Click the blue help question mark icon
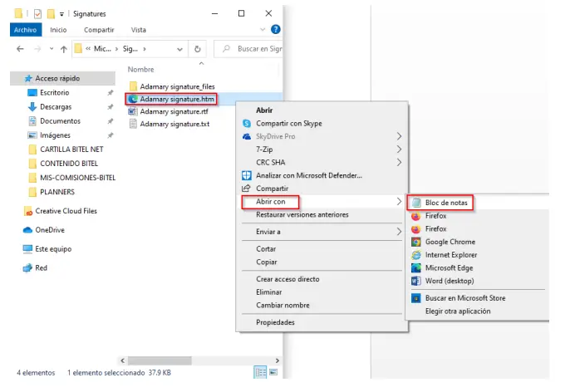 (276, 30)
